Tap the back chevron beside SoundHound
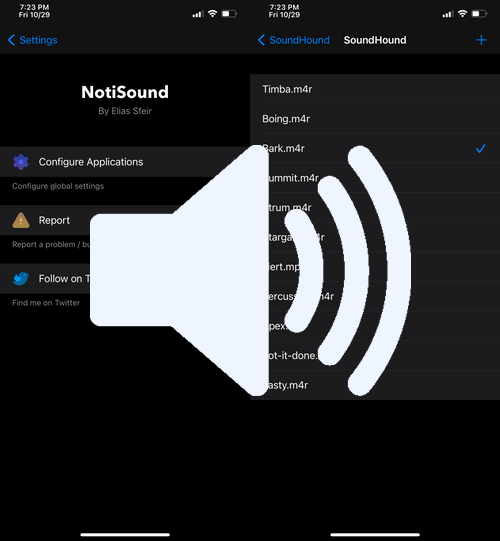This screenshot has height=541, width=500. (x=262, y=40)
